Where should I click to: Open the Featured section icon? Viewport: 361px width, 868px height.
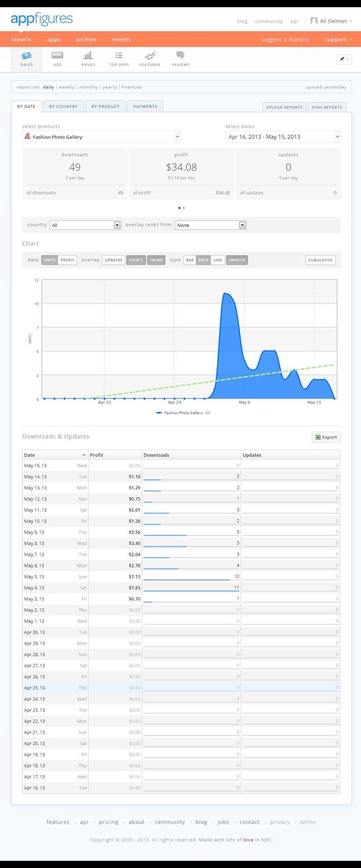click(149, 58)
